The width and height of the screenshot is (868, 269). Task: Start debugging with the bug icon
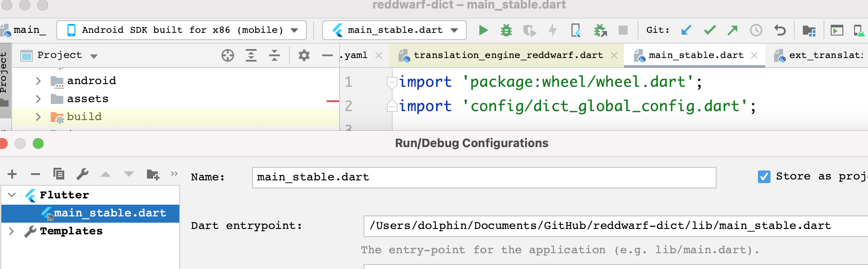pyautogui.click(x=506, y=30)
